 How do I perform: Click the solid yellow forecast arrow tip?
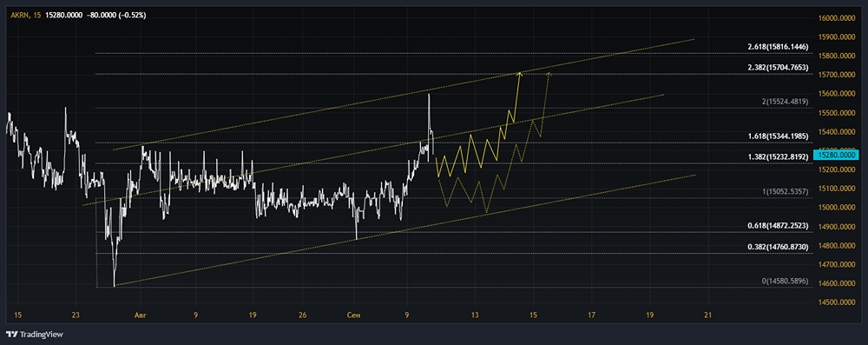(x=519, y=74)
